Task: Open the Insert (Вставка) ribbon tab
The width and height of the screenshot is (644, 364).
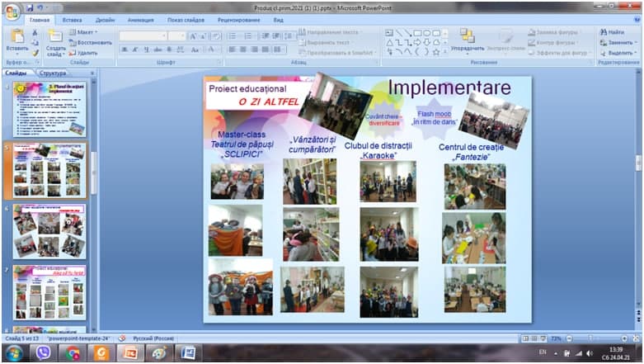Action: [x=72, y=18]
